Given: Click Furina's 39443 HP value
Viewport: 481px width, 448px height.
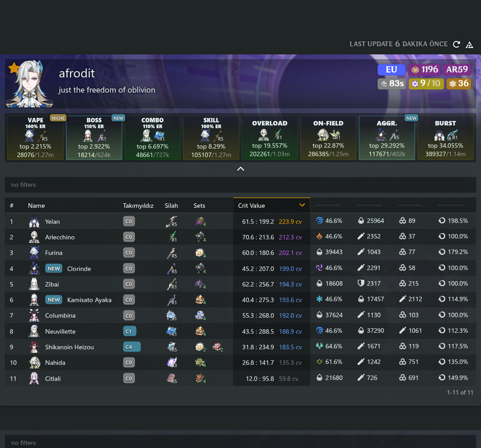Looking at the screenshot, I should 334,252.
